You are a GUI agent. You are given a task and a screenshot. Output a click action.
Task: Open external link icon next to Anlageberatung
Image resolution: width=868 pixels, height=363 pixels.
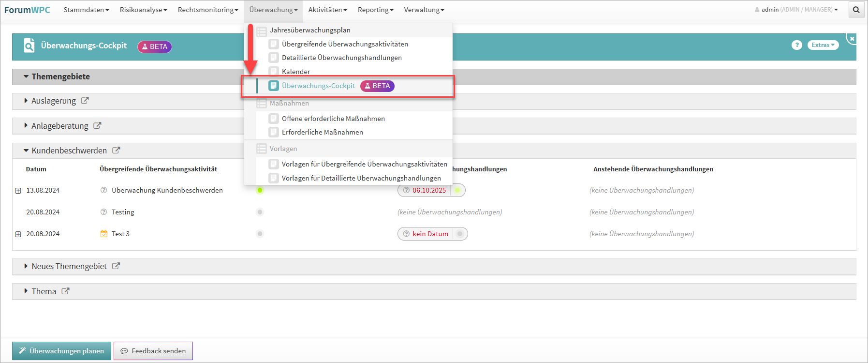[x=97, y=125]
